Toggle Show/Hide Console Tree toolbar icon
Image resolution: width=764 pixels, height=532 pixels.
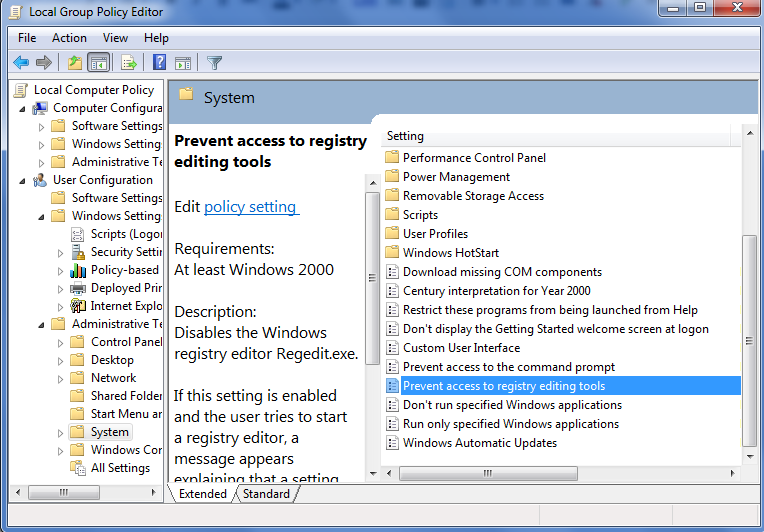98,62
